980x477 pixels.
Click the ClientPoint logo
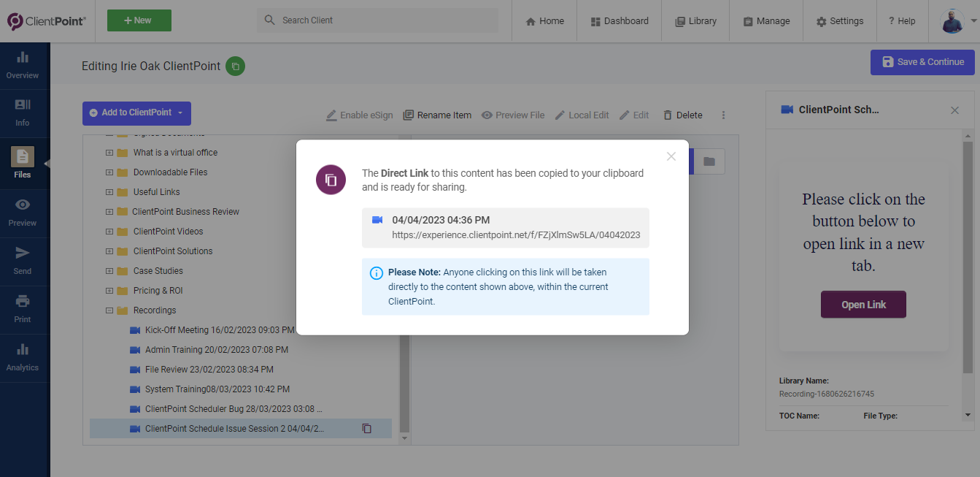pos(47,21)
